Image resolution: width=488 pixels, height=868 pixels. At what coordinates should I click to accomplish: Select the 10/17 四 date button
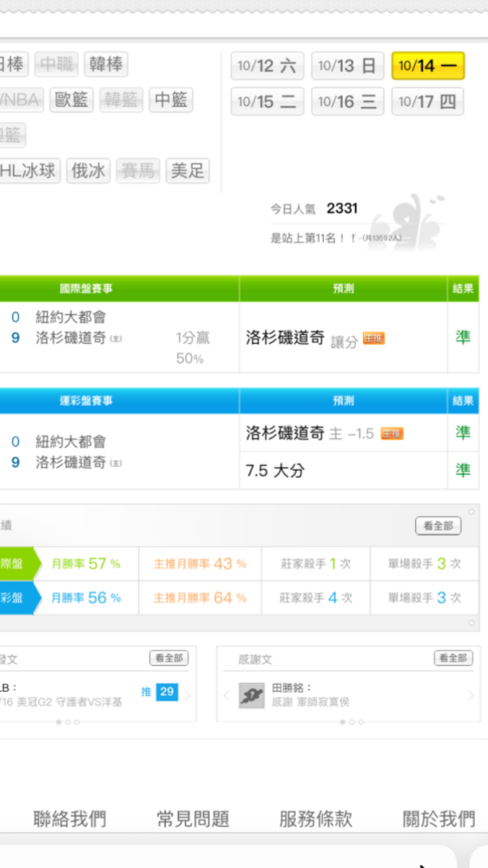[x=427, y=102]
